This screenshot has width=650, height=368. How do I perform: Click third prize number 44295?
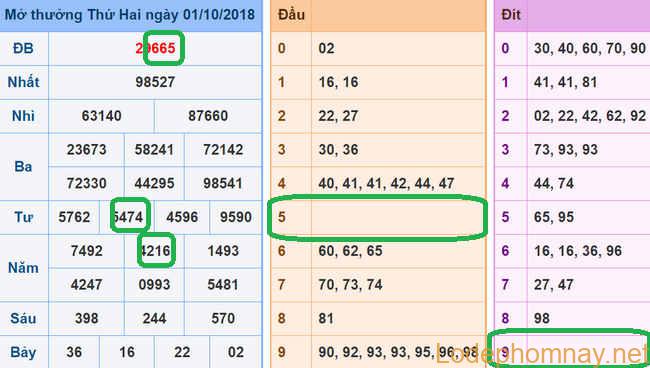(154, 183)
